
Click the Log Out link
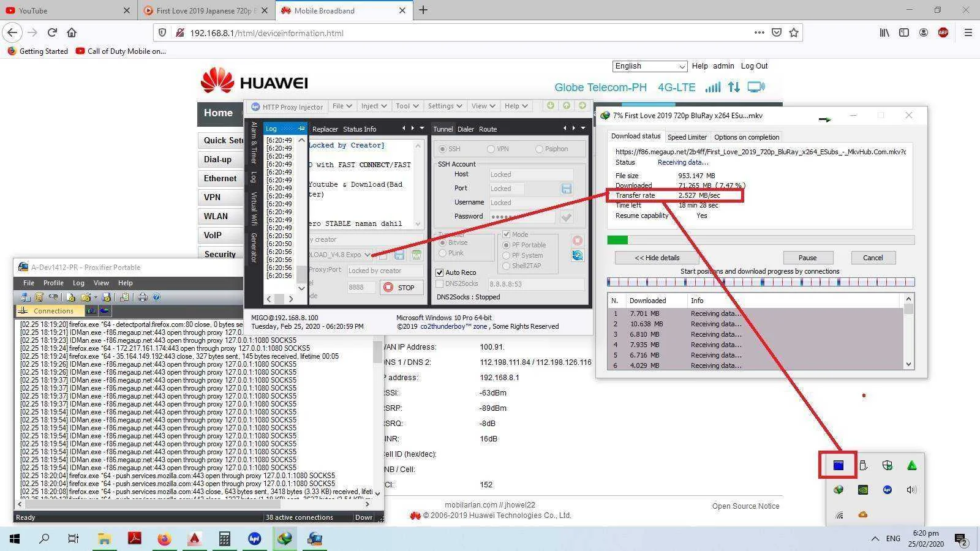tap(754, 66)
